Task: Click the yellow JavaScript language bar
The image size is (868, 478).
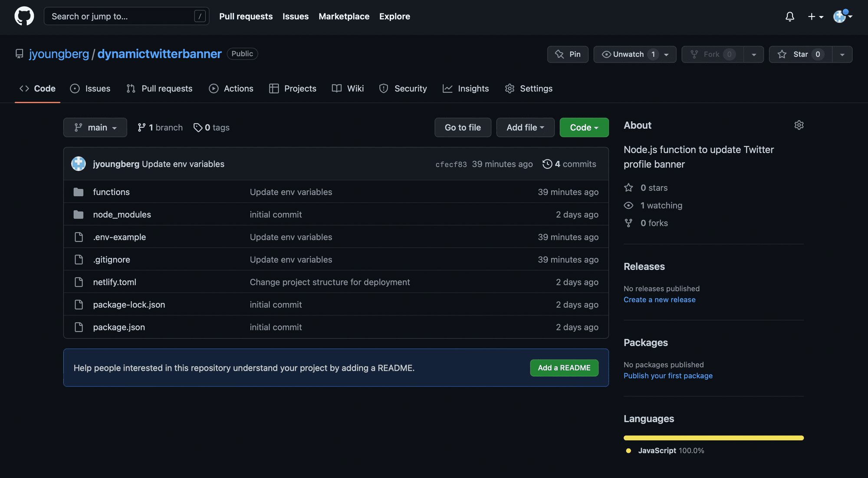Action: [713, 438]
